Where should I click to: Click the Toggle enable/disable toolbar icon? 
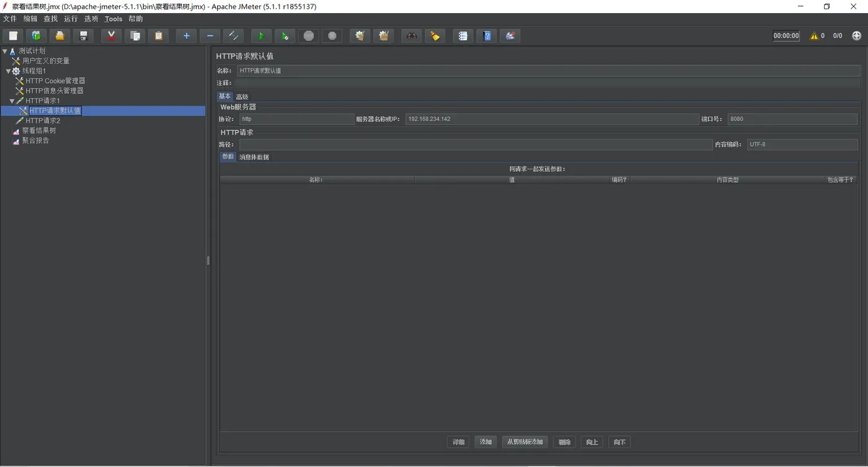233,36
